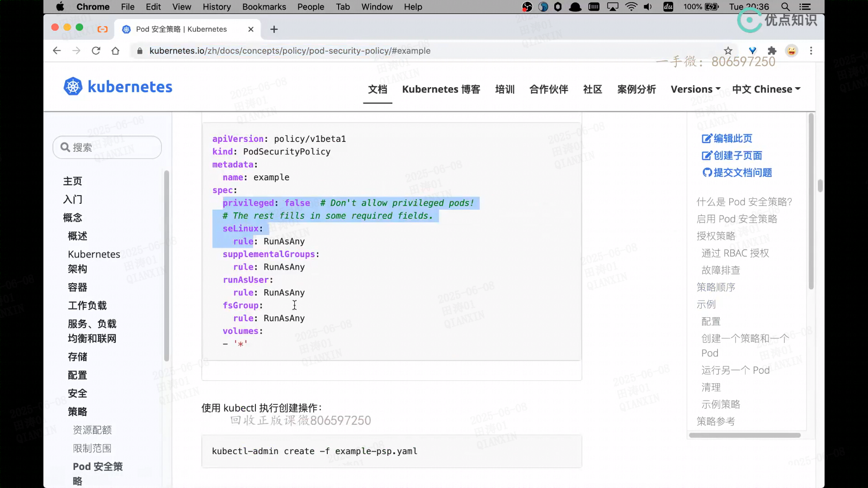Click the 搜索 search field
The image size is (868, 488).
point(107,147)
